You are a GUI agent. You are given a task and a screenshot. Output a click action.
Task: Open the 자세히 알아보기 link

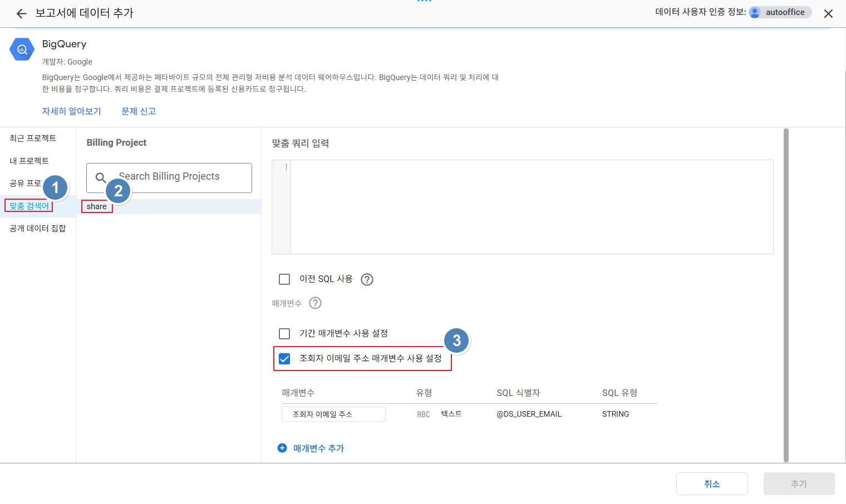[x=71, y=111]
